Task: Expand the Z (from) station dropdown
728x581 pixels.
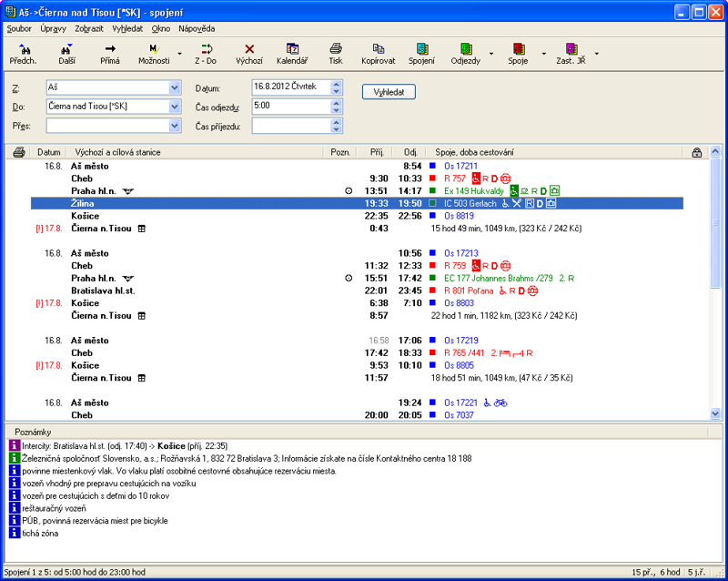Action: pos(175,88)
